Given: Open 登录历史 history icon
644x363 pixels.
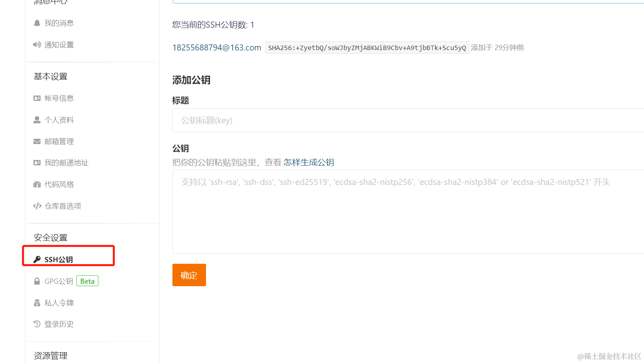Looking at the screenshot, I should tap(37, 324).
